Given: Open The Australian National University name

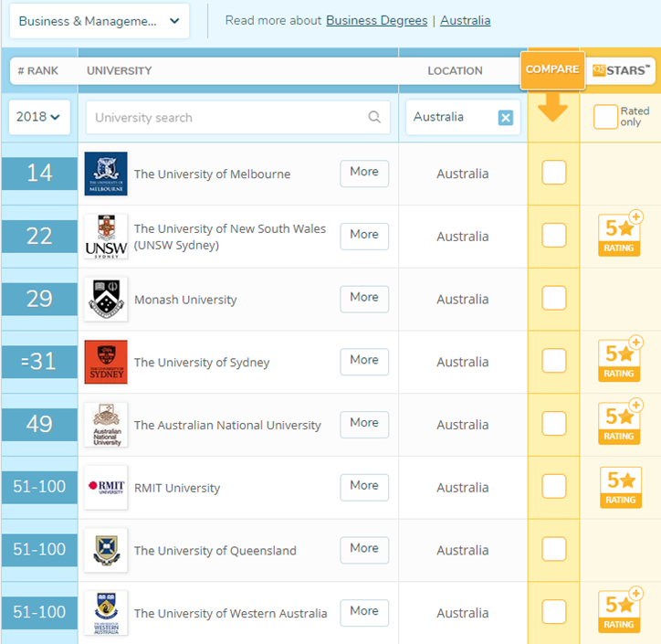Looking at the screenshot, I should (x=227, y=425).
